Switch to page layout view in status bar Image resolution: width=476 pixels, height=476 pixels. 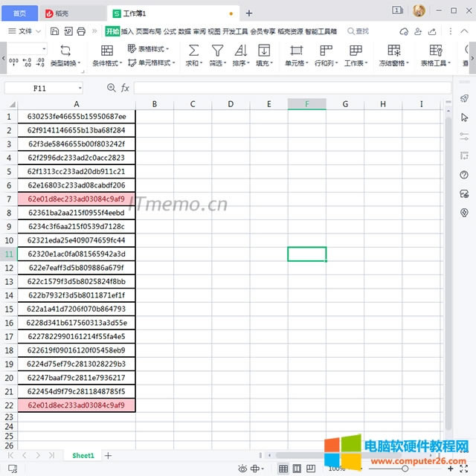[x=299, y=469]
